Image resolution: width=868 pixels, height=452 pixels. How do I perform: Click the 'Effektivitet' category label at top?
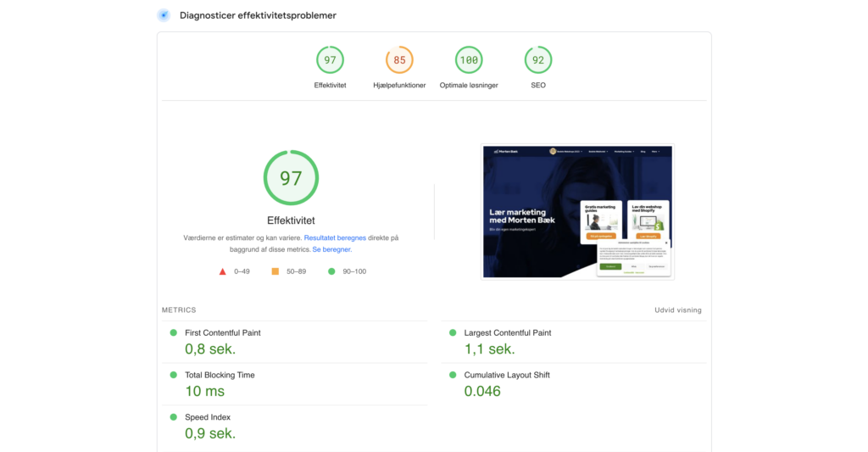[x=330, y=86]
